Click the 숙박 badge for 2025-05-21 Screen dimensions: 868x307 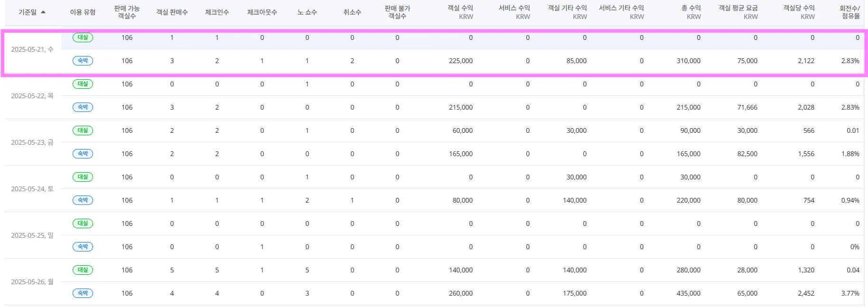point(83,61)
